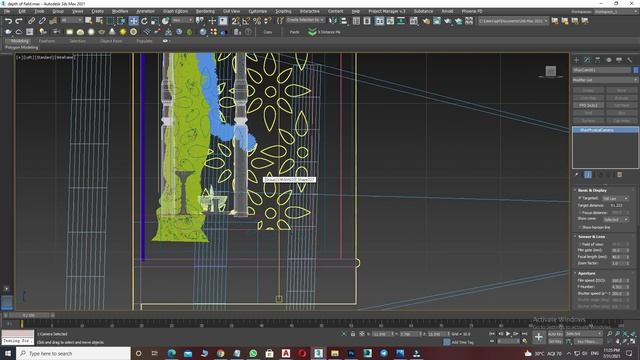The width and height of the screenshot is (640, 360).
Task: Open the Windows Start menu
Action: 7,353
